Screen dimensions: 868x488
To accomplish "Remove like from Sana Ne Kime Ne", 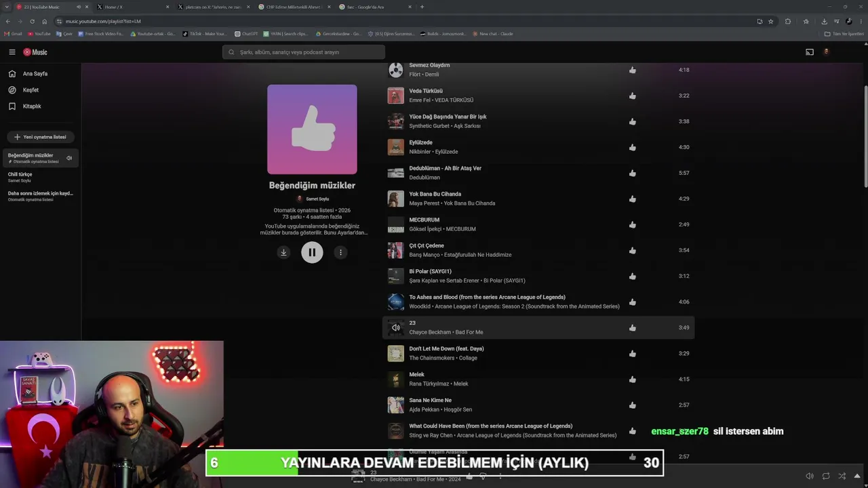I will [633, 405].
